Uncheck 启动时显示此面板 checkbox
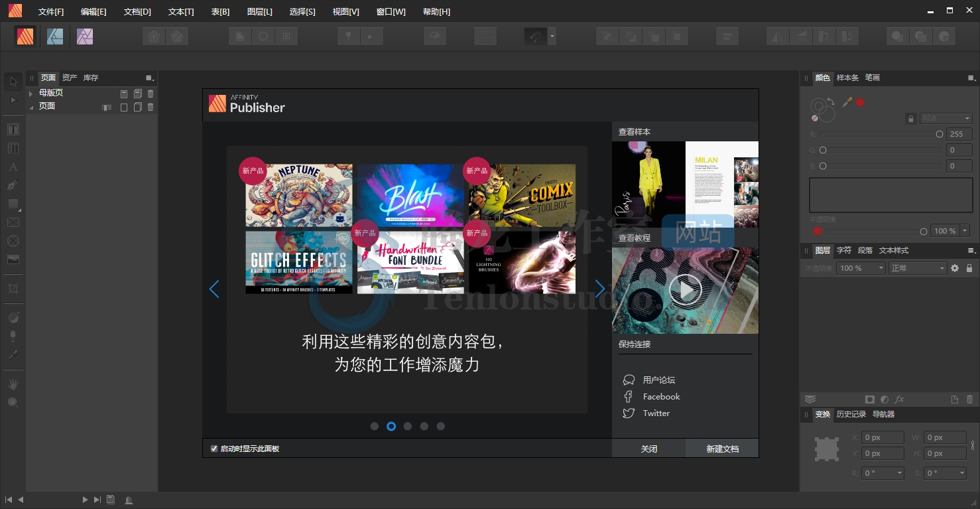Viewport: 980px width, 509px height. click(214, 449)
